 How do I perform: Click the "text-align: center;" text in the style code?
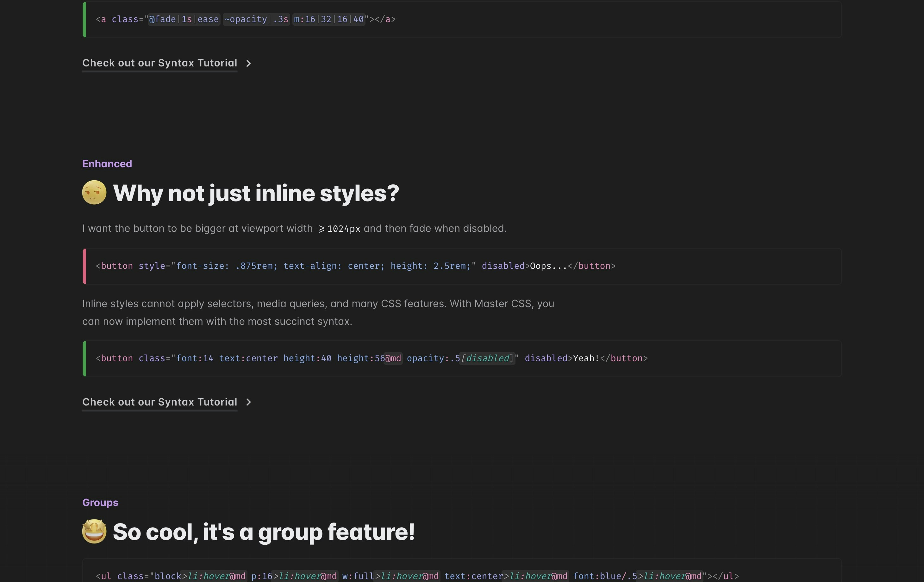pos(334,266)
